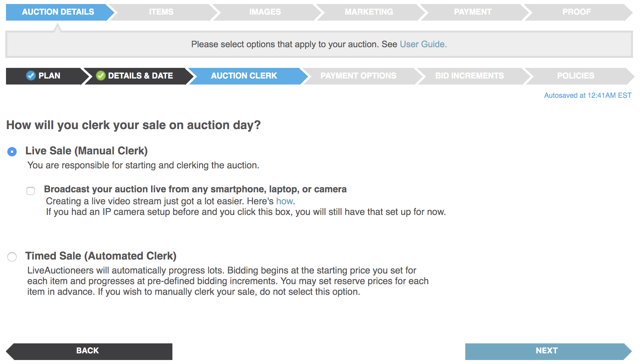
Task: Select the Live Sale (Manual Clerk) radio button
Action: click(x=12, y=152)
